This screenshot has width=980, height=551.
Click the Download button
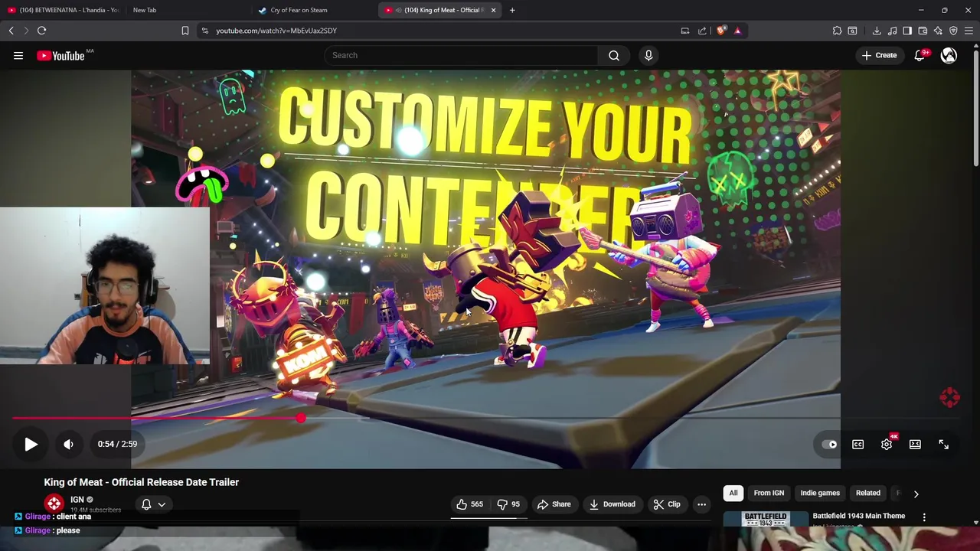612,504
